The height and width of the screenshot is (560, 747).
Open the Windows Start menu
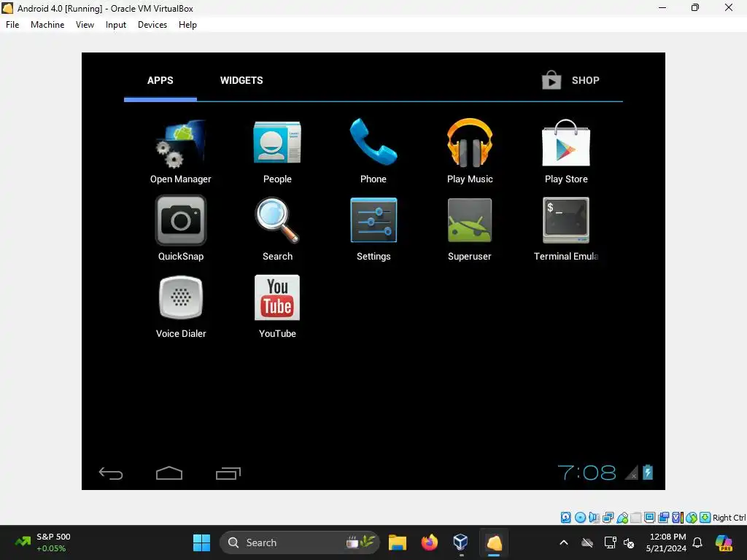coord(201,542)
